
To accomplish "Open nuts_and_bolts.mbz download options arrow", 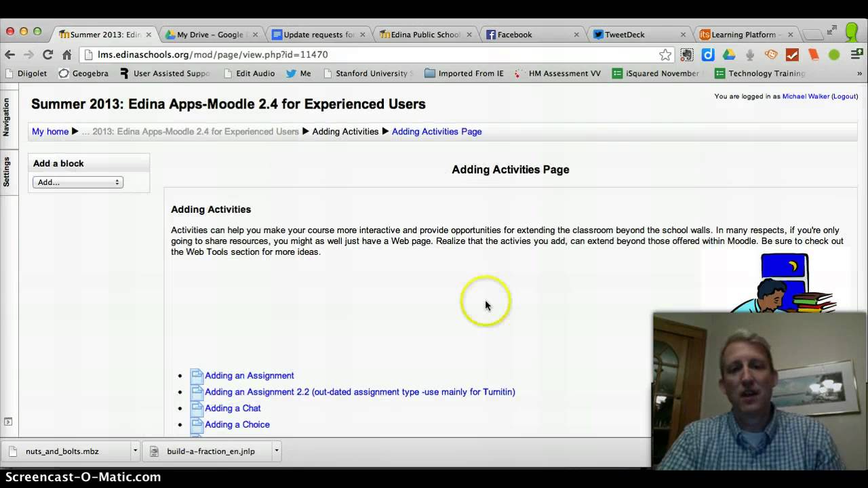I will pyautogui.click(x=135, y=451).
